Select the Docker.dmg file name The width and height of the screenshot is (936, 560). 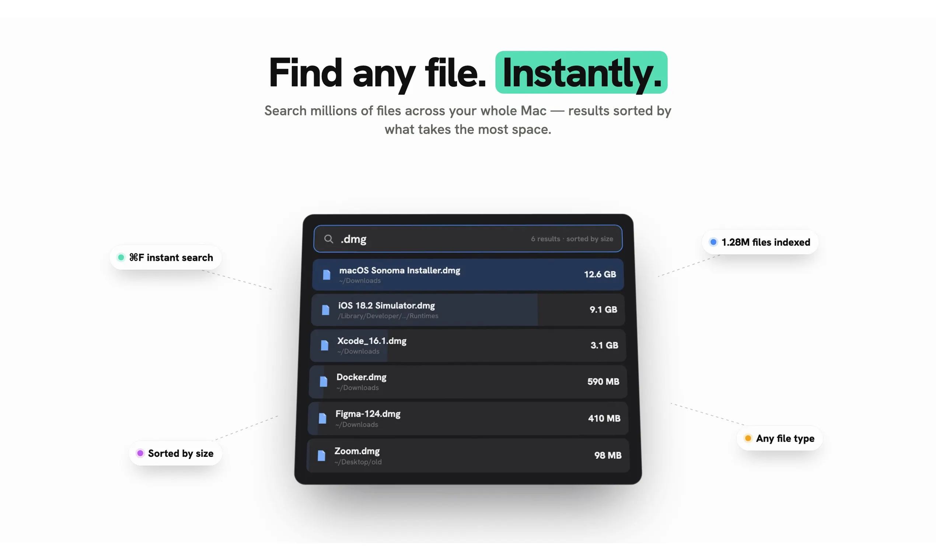point(361,377)
